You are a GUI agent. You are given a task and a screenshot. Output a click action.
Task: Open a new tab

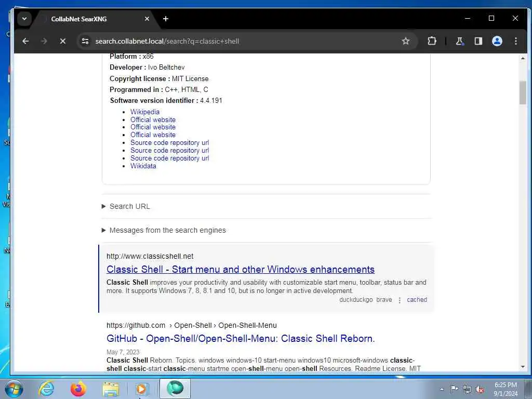click(166, 19)
